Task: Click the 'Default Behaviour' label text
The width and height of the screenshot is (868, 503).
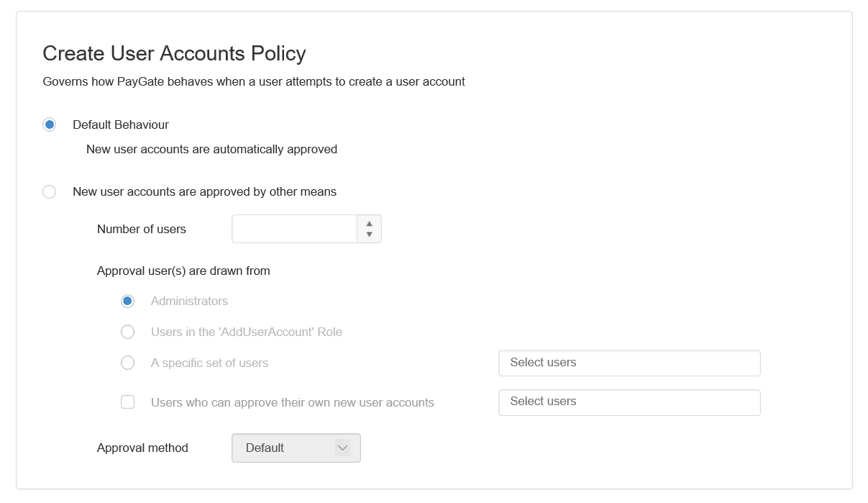Action: coord(121,125)
